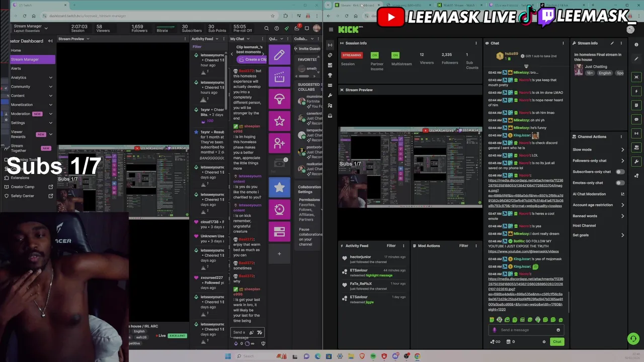The image size is (644, 362).
Task: Open the Kick hamburger menu
Action: click(331, 29)
